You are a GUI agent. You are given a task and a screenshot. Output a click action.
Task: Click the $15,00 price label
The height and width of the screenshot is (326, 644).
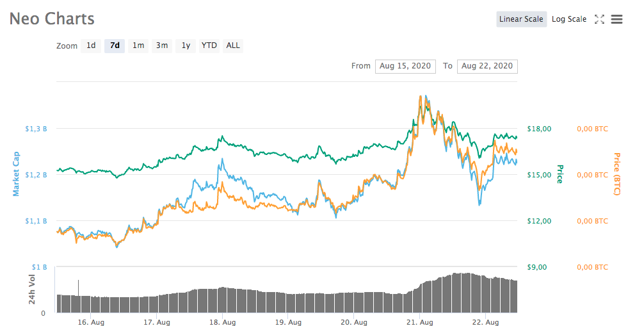tap(539, 175)
